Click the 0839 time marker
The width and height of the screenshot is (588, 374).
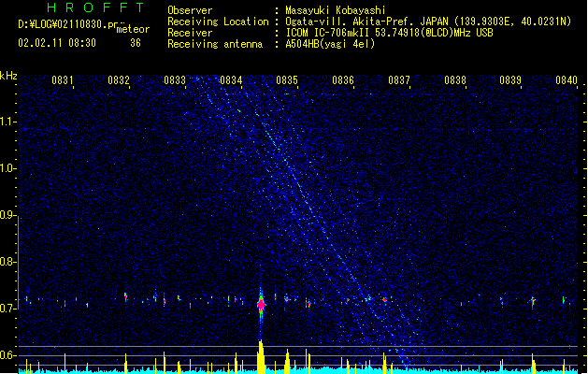click(510, 80)
